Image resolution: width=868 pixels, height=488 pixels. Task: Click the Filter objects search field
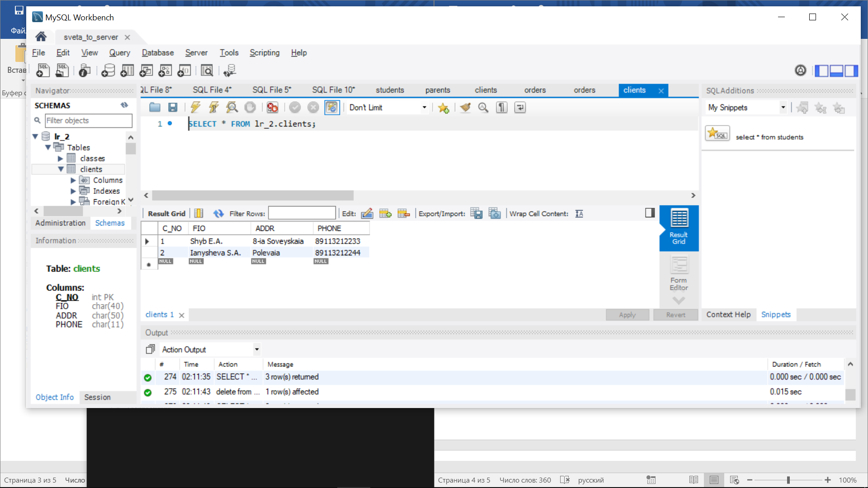(x=89, y=121)
